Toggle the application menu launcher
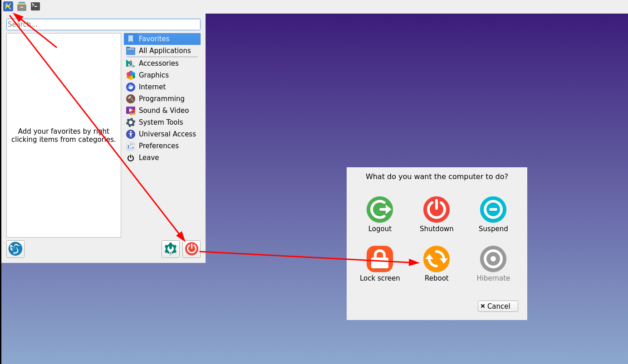This screenshot has height=364, width=628. click(8, 6)
